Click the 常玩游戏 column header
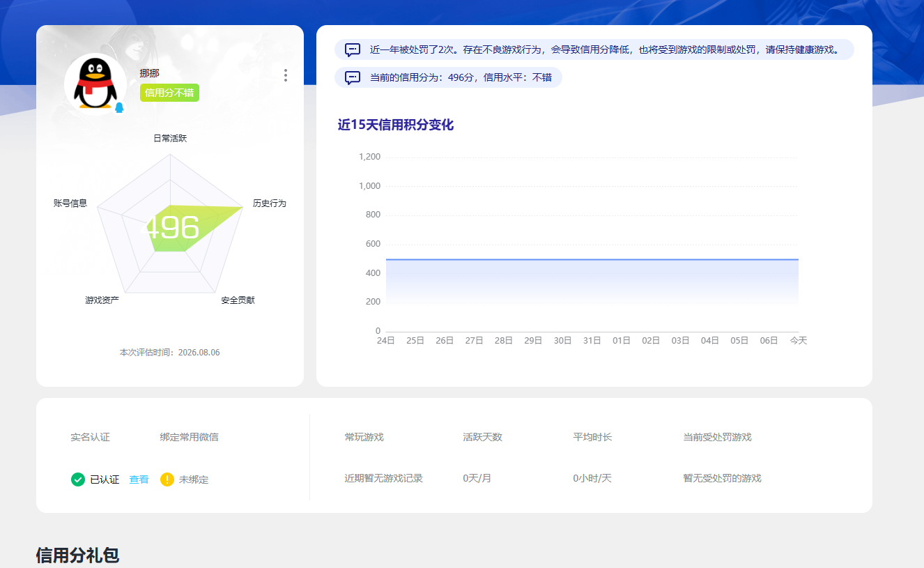 click(364, 438)
